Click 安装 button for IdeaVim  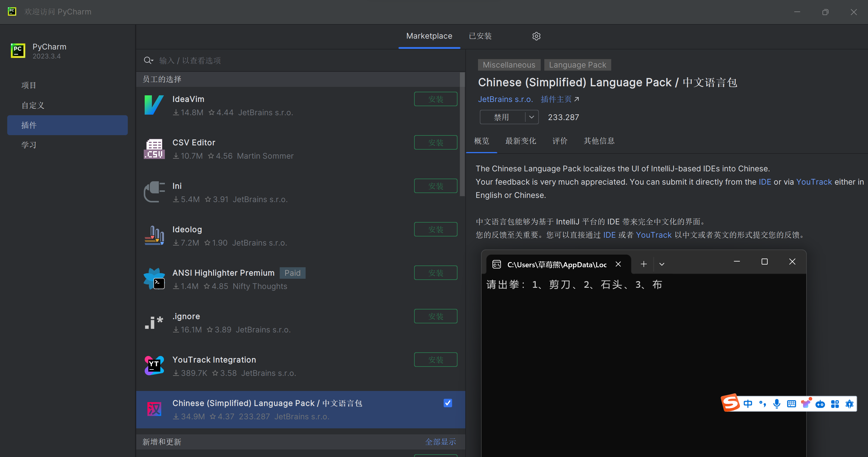(435, 99)
